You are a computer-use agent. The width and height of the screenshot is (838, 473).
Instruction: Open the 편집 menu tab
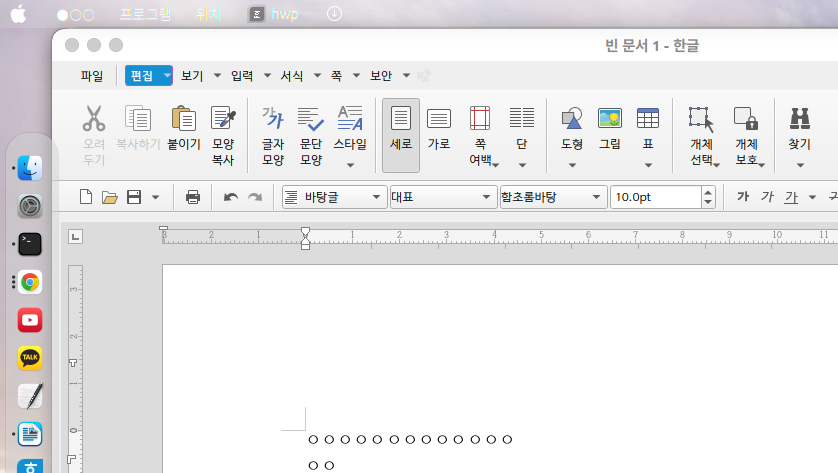tap(142, 76)
